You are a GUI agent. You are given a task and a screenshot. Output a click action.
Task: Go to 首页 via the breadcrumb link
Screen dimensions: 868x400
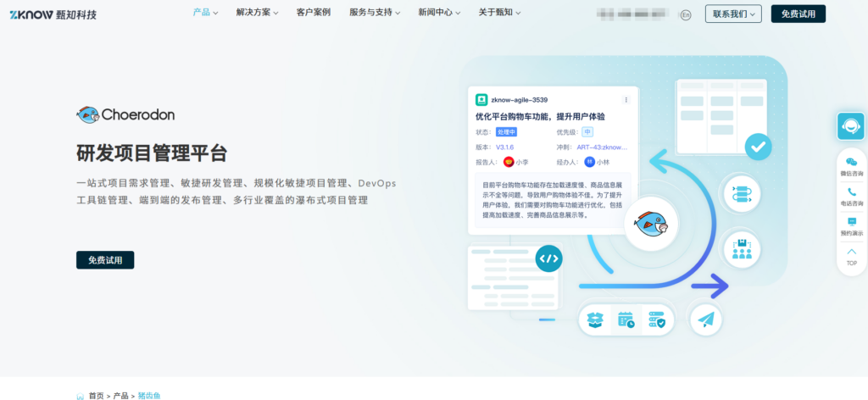tap(96, 395)
